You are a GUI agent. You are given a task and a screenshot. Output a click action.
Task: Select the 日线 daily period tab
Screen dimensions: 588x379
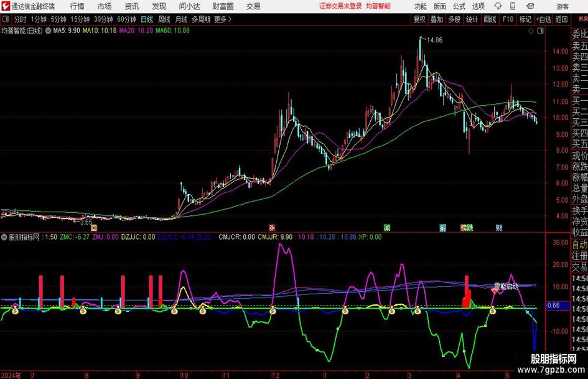(147, 19)
